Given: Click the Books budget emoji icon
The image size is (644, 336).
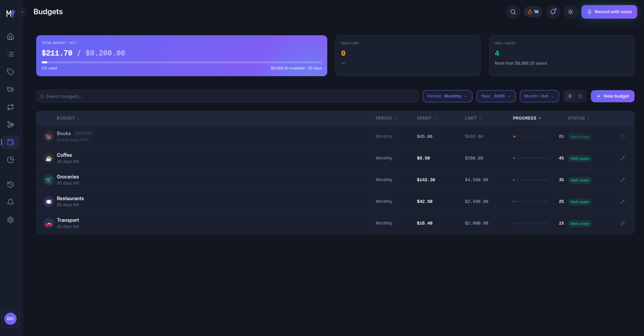Looking at the screenshot, I should (49, 136).
